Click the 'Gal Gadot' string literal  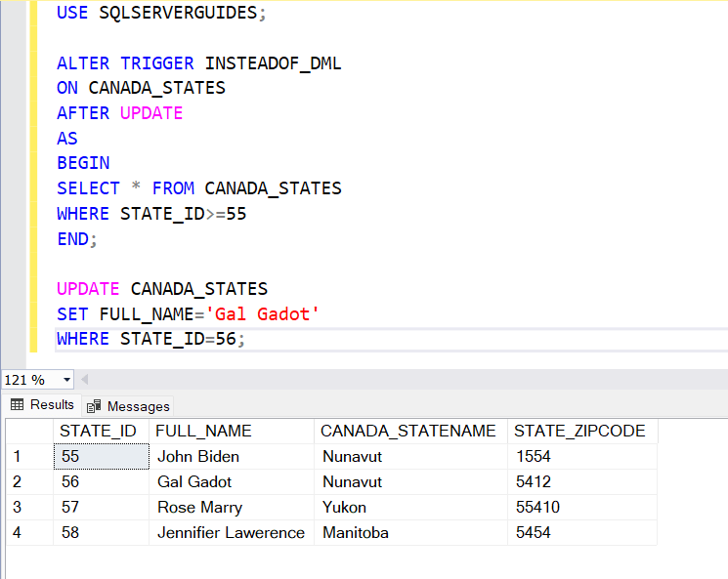pos(262,314)
